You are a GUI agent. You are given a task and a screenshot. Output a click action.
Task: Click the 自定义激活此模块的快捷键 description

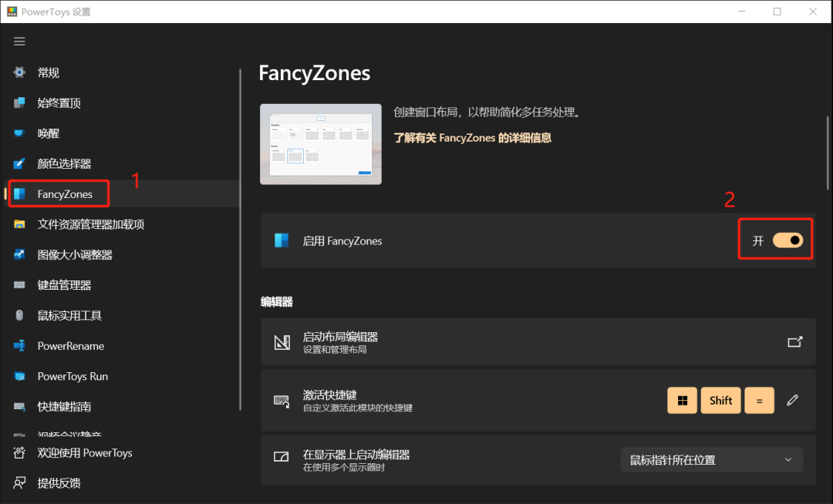pyautogui.click(x=358, y=408)
